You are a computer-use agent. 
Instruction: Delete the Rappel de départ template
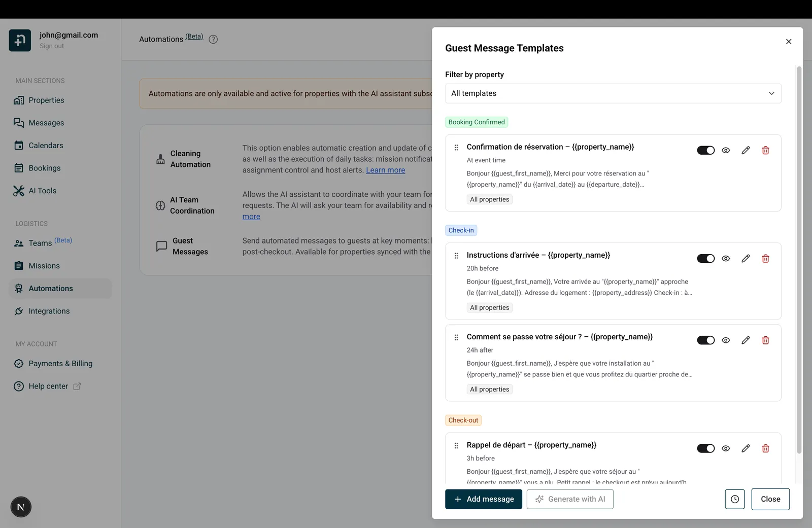click(x=765, y=448)
